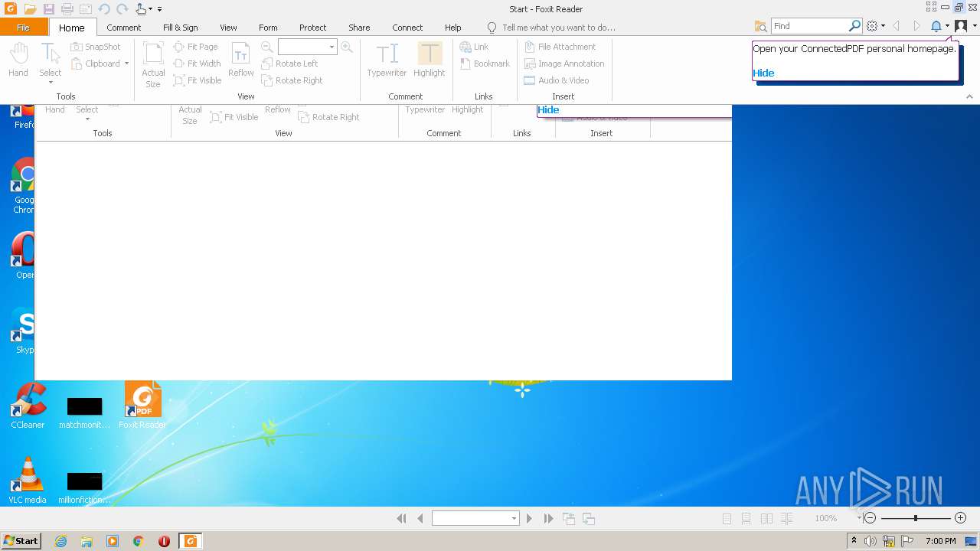Set view to Actual Size
Viewport: 980px width, 551px height.
tap(153, 64)
